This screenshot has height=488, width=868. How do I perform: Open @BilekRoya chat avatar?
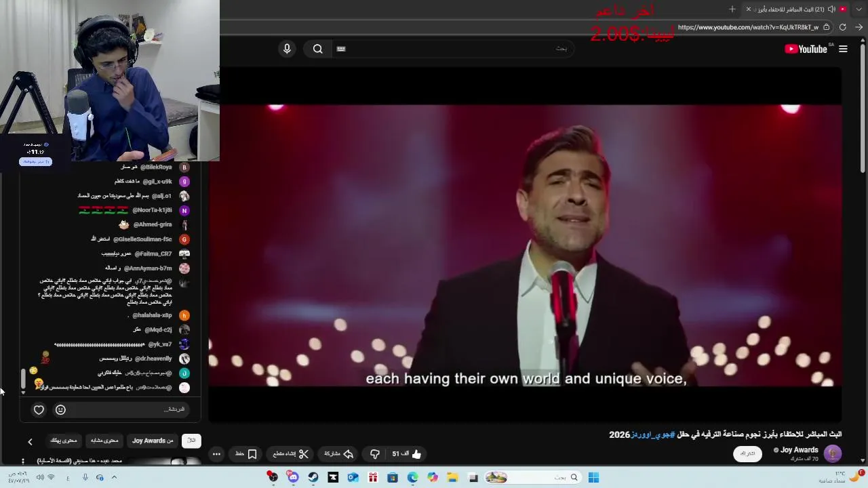tap(184, 167)
